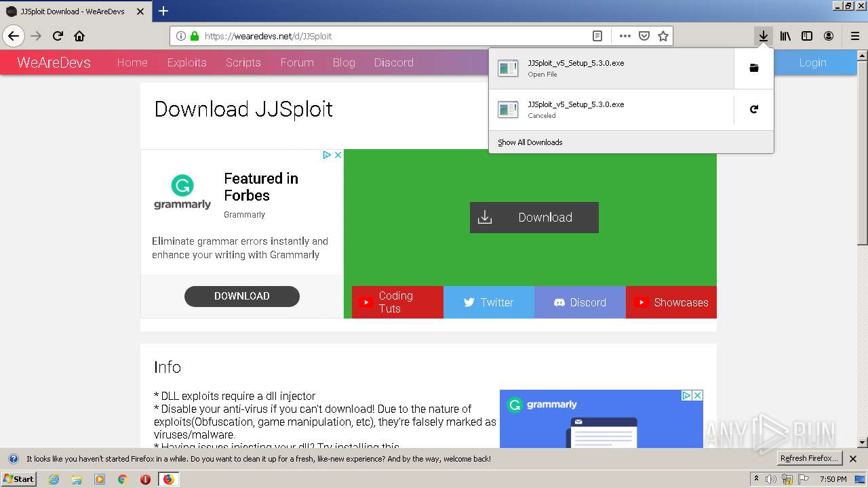Open the Blog nav item
868x488 pixels.
pyautogui.click(x=344, y=62)
